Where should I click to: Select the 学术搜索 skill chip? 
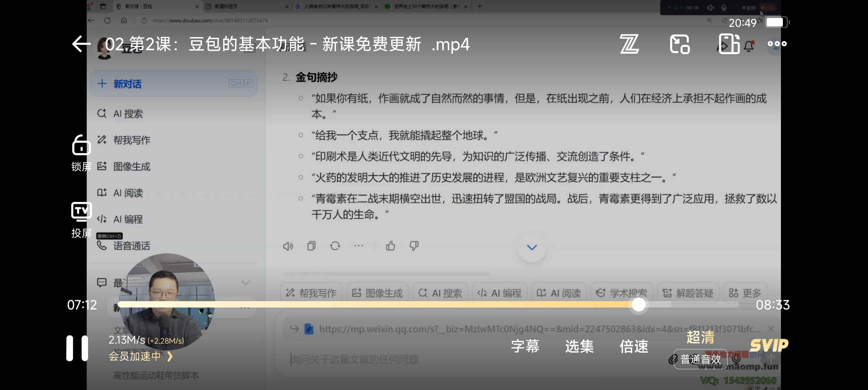(x=621, y=293)
